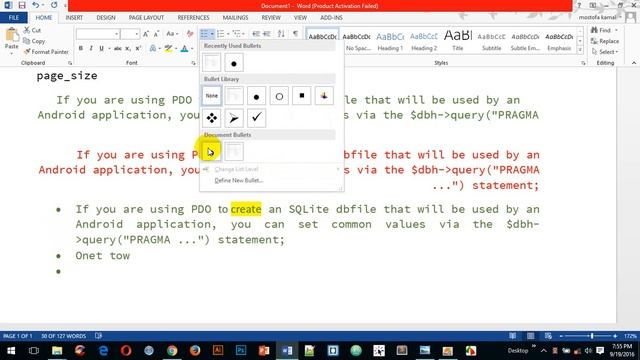Open the Windows Start menu
640x360 pixels.
click(11, 351)
